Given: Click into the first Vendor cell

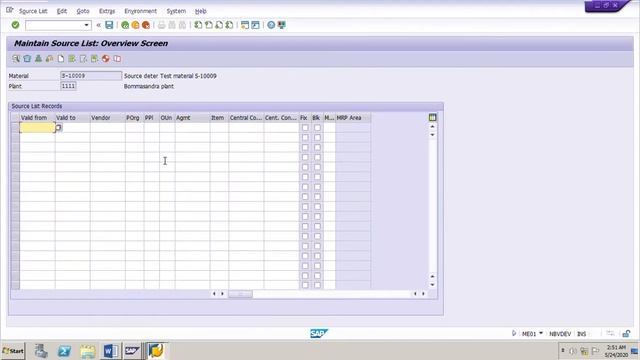Looking at the screenshot, I should pyautogui.click(x=108, y=128).
